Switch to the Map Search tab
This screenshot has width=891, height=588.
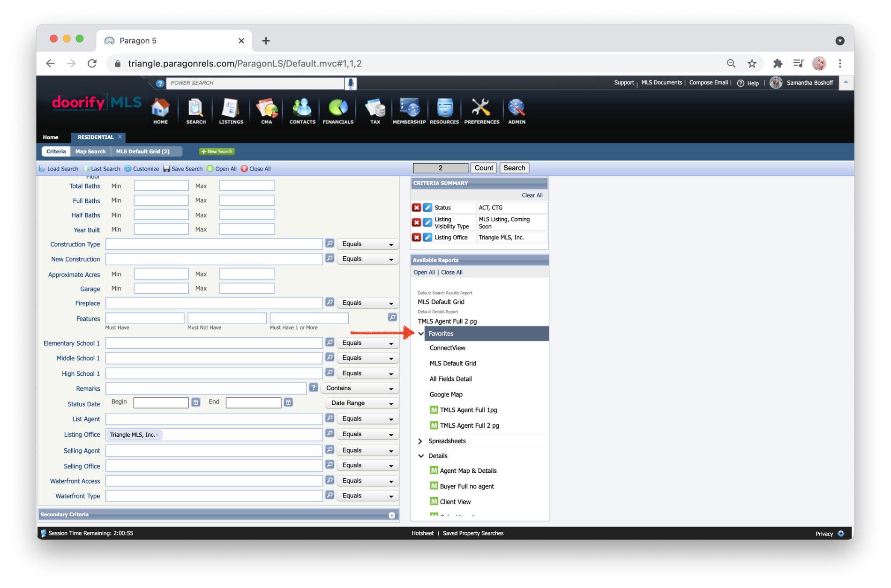coord(90,151)
